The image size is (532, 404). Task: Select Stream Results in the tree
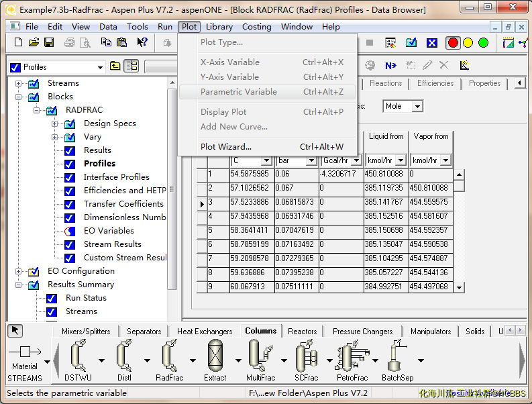click(x=112, y=244)
